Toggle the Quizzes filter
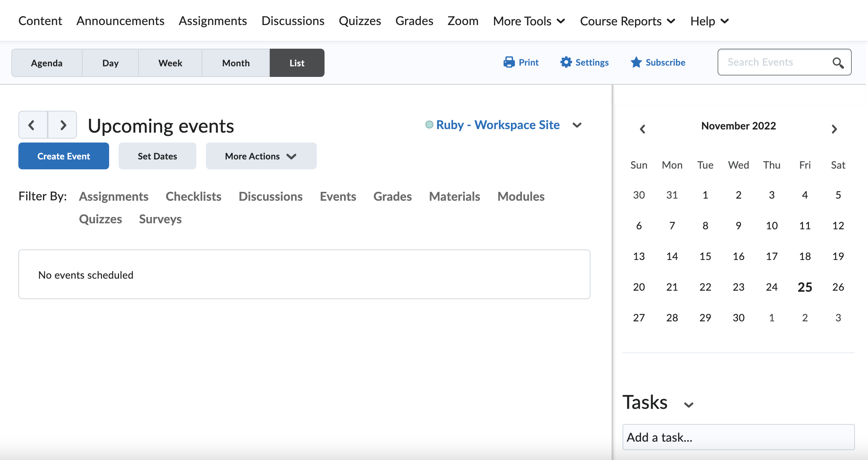The height and width of the screenshot is (460, 868). point(100,219)
